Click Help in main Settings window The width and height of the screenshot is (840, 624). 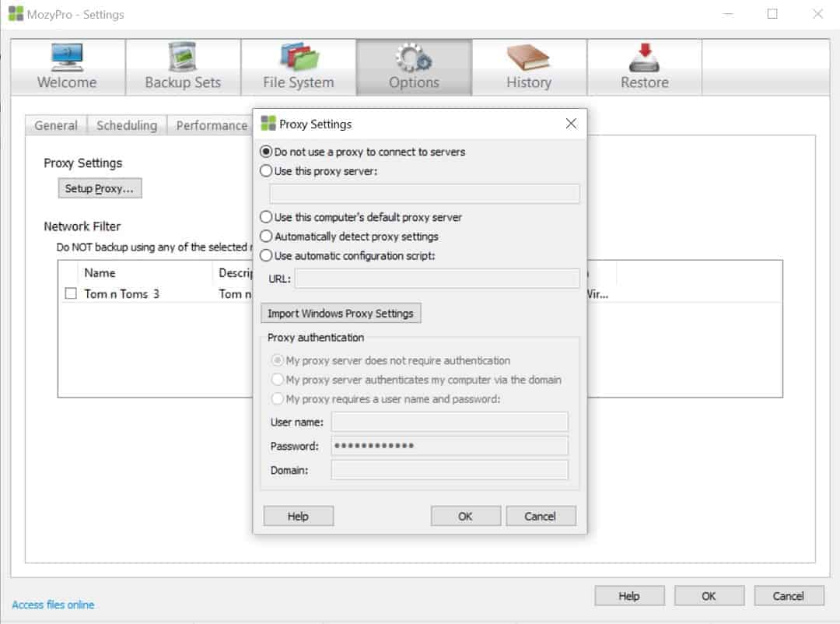pyautogui.click(x=629, y=595)
